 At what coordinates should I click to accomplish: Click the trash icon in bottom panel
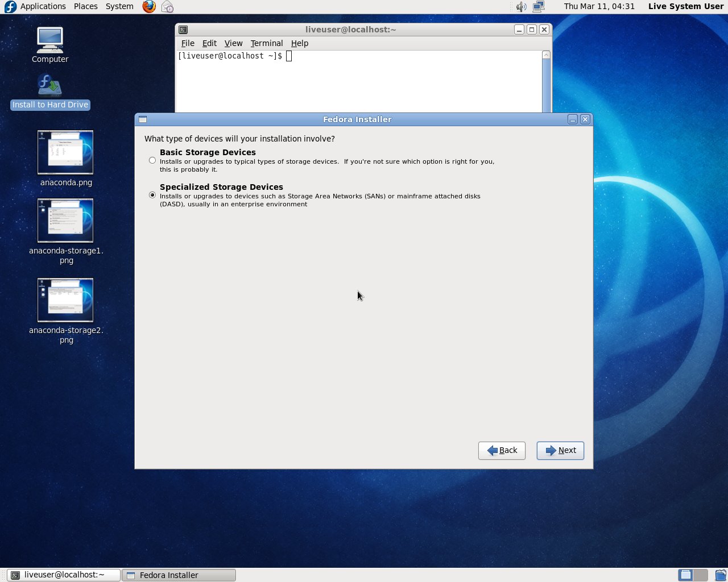[x=720, y=575]
